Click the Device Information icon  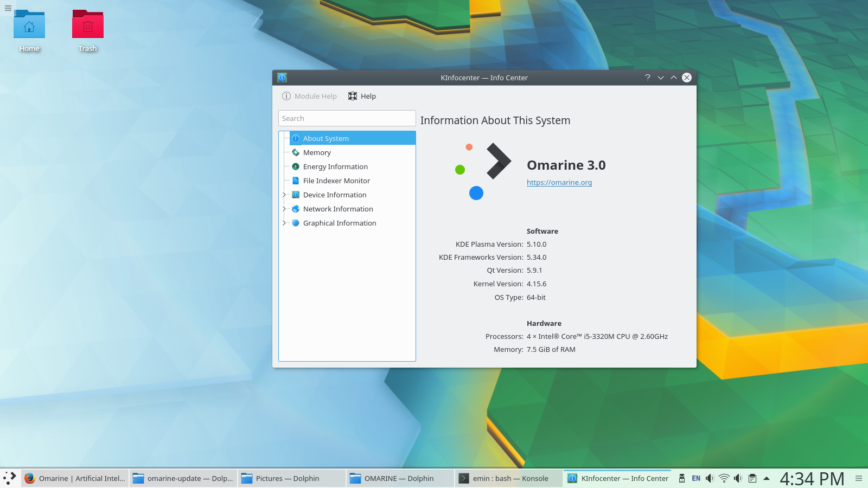pos(296,195)
